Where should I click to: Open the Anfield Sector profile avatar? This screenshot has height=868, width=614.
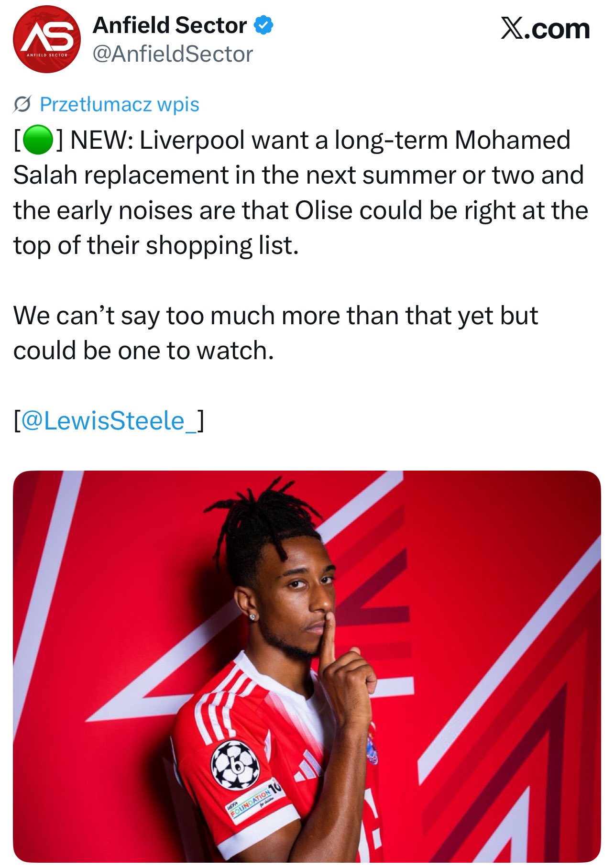47,39
